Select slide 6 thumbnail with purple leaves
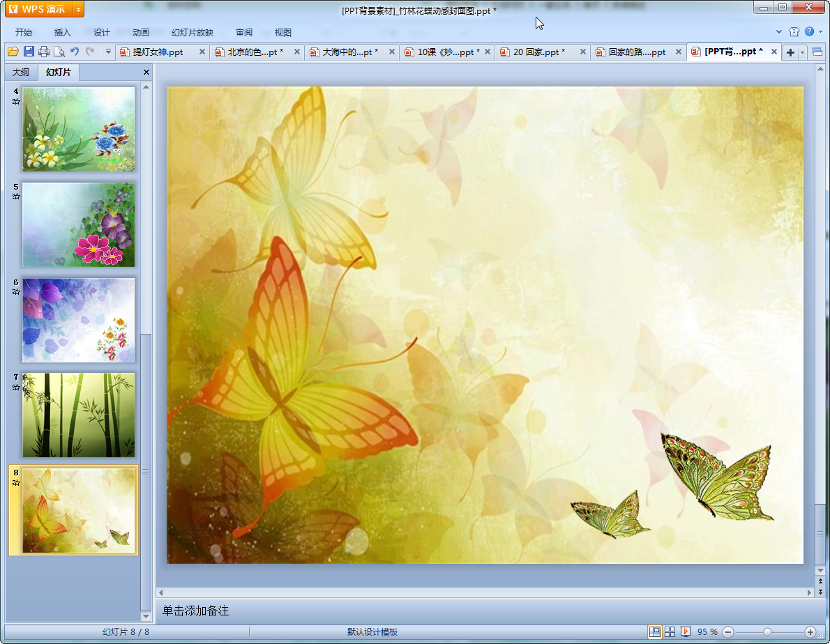This screenshot has width=830, height=644. [x=78, y=320]
